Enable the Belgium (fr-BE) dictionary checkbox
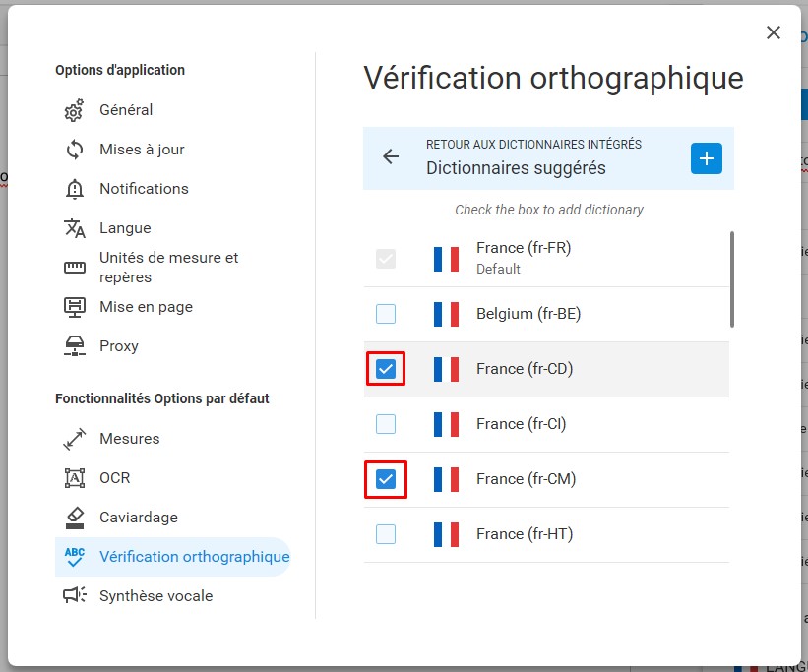Viewport: 808px width, 672px height. [x=386, y=314]
